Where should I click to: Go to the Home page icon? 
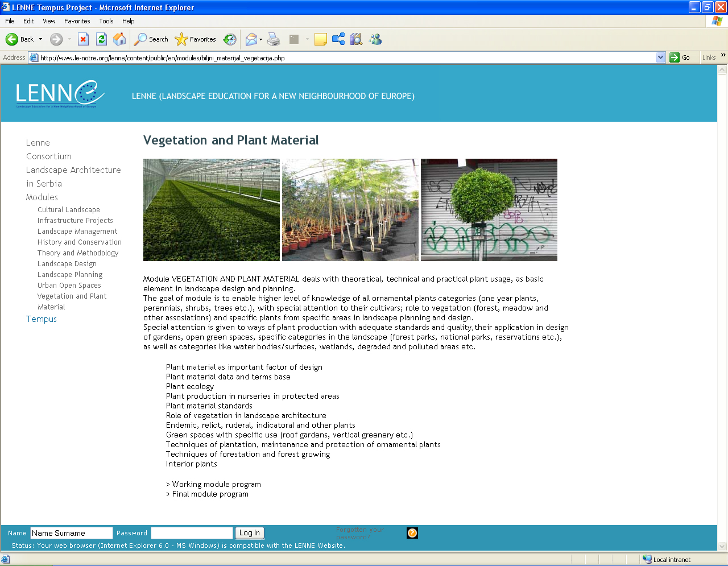119,39
